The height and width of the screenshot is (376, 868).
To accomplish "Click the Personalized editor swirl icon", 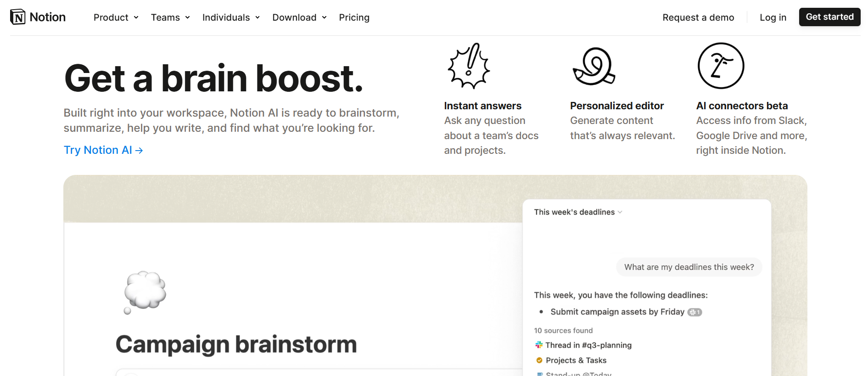I will [594, 66].
